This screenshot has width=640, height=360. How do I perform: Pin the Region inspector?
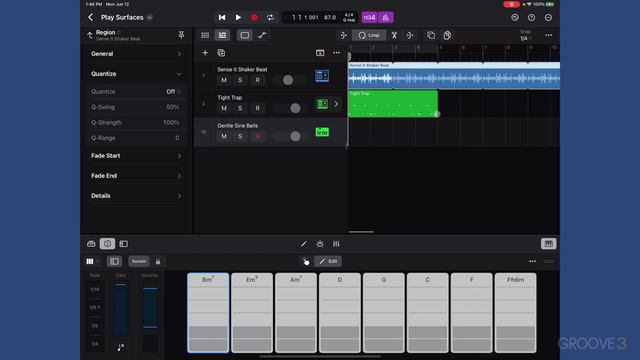(x=181, y=35)
